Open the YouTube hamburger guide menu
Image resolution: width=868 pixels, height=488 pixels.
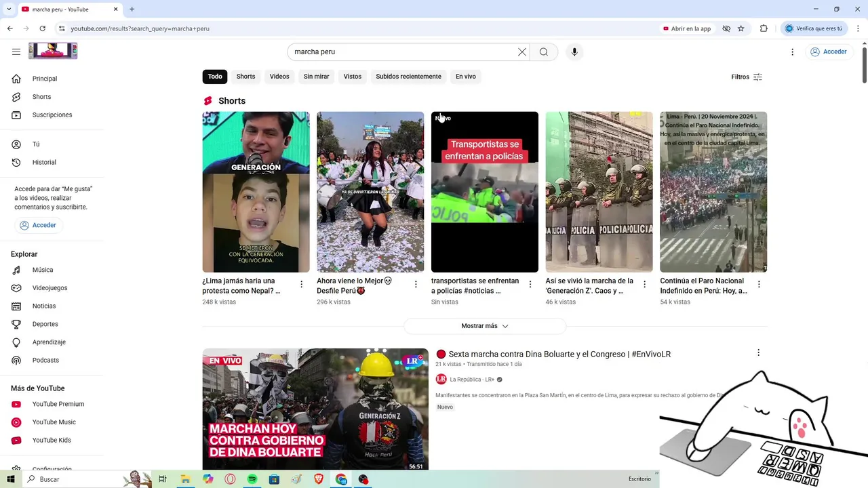16,52
